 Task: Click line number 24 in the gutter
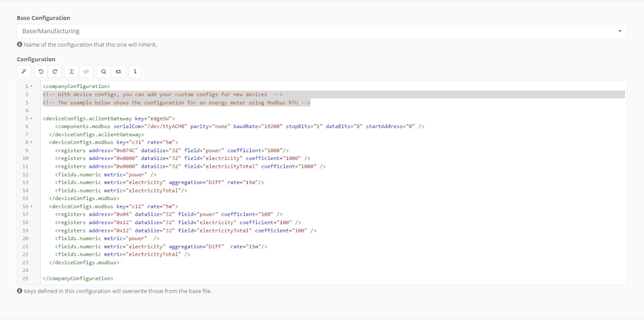tap(25, 270)
